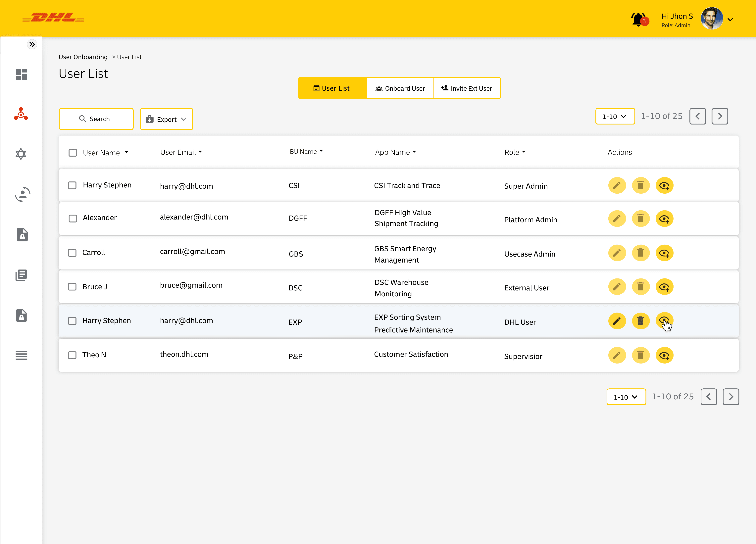This screenshot has height=544, width=756.
Task: Check the Carroll row checkbox
Action: pyautogui.click(x=72, y=253)
